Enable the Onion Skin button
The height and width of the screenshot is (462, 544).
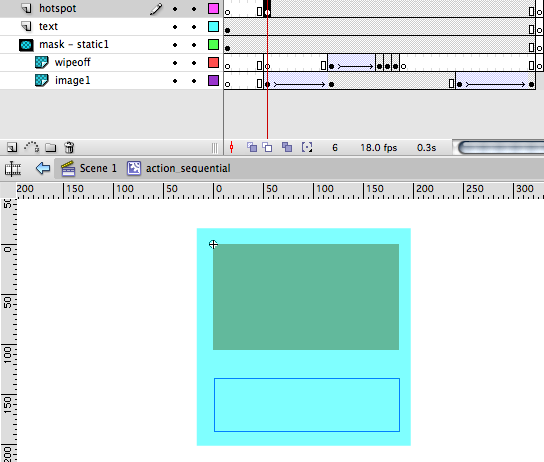(x=252, y=147)
